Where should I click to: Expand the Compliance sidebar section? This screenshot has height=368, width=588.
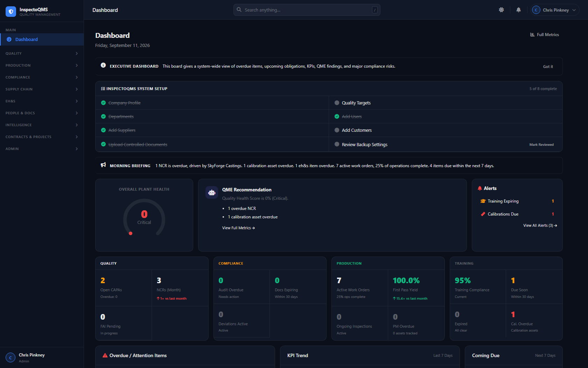click(42, 77)
